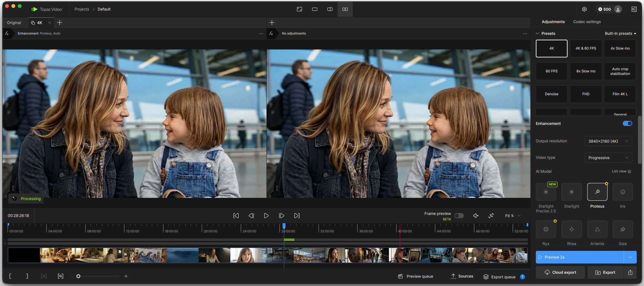Open the Output resolution dropdown

click(x=608, y=141)
